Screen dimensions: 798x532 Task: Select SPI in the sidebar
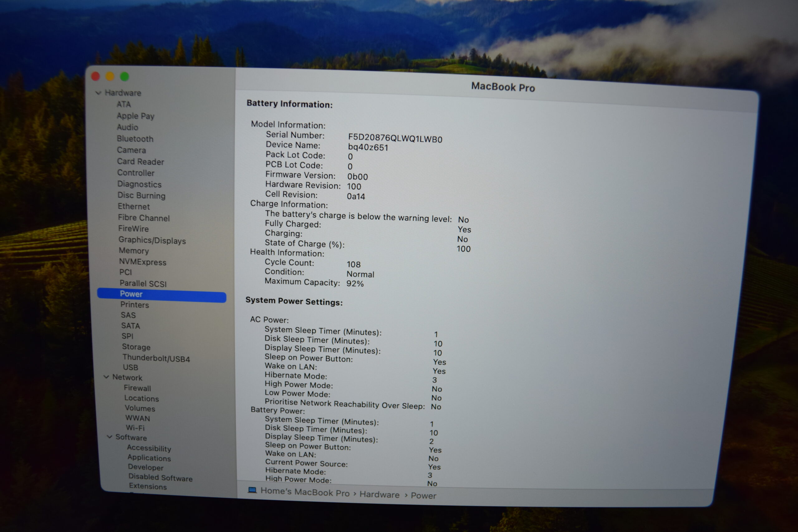pyautogui.click(x=127, y=336)
